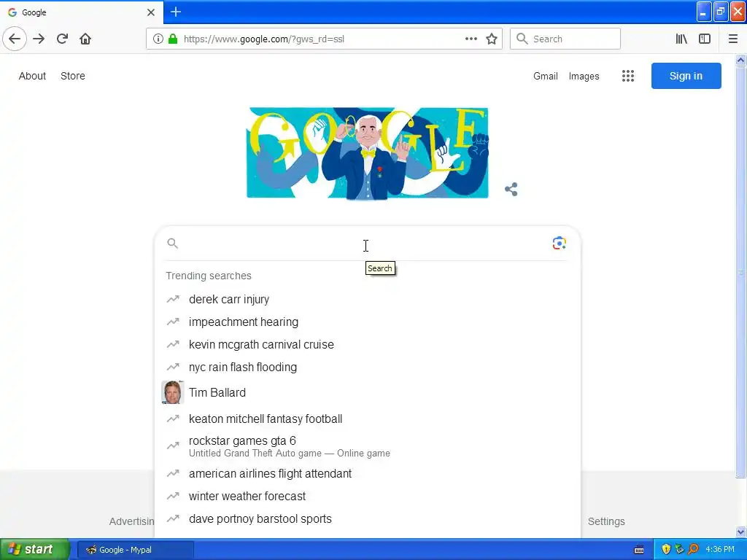Select the Tim Ballard suggestion
The height and width of the screenshot is (560, 747).
(368, 393)
